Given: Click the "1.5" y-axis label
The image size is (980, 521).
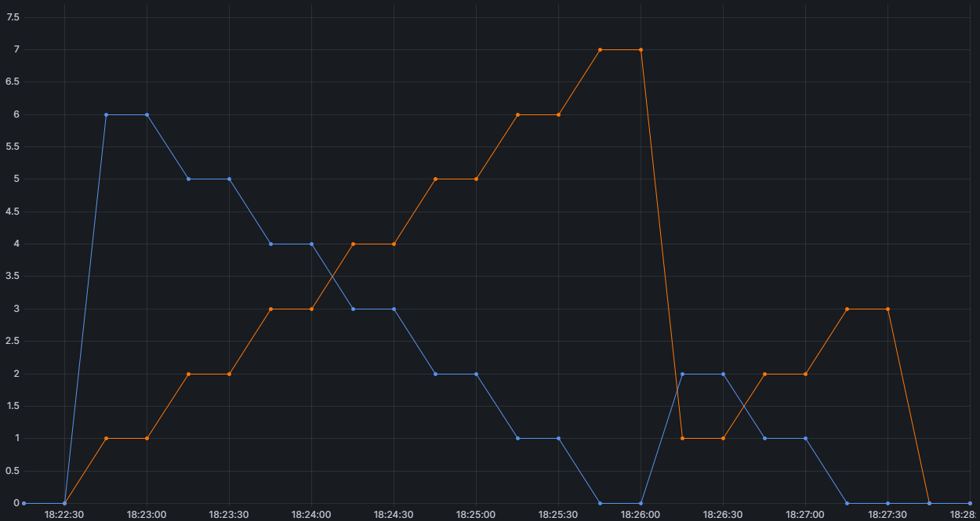Looking at the screenshot, I should click(13, 406).
